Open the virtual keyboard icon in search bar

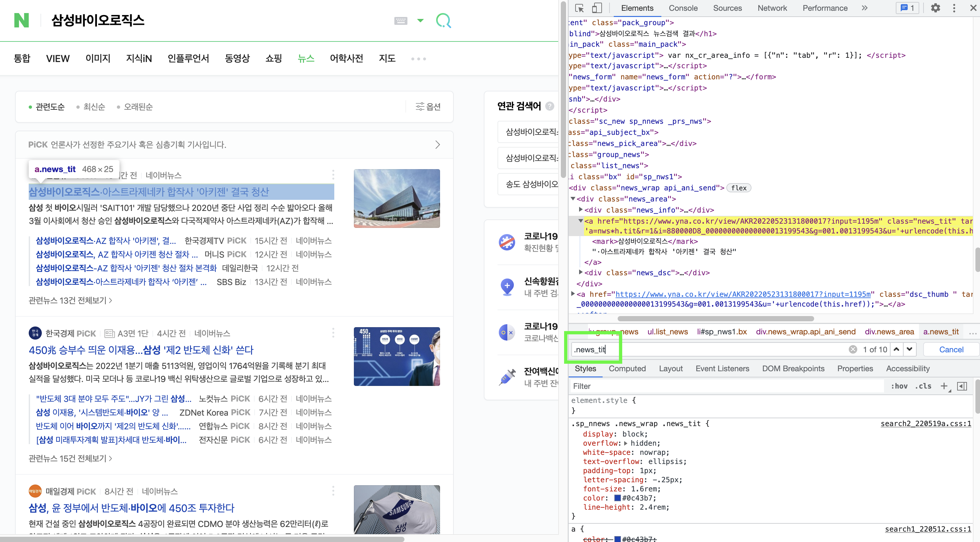pos(400,21)
